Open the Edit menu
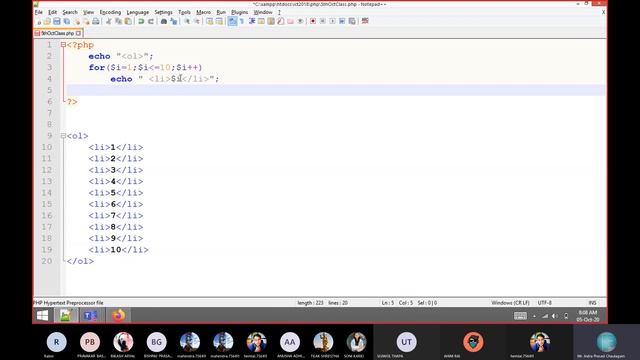This screenshot has width=640, height=360. (53, 12)
